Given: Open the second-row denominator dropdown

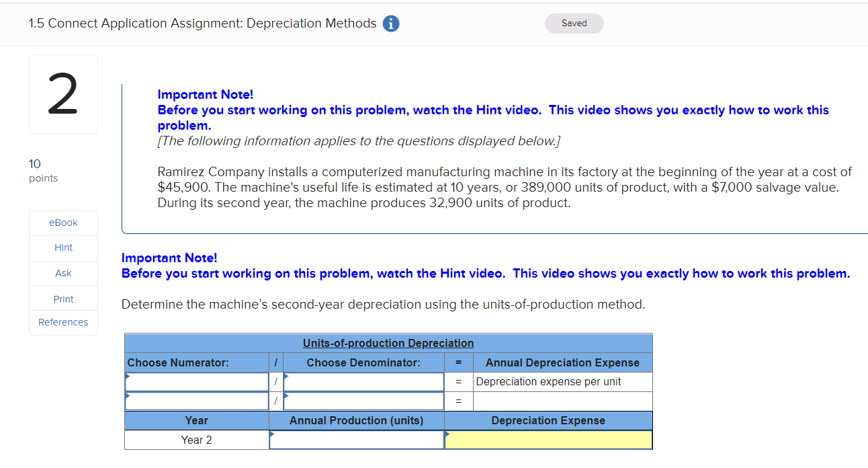Looking at the screenshot, I should tap(363, 401).
